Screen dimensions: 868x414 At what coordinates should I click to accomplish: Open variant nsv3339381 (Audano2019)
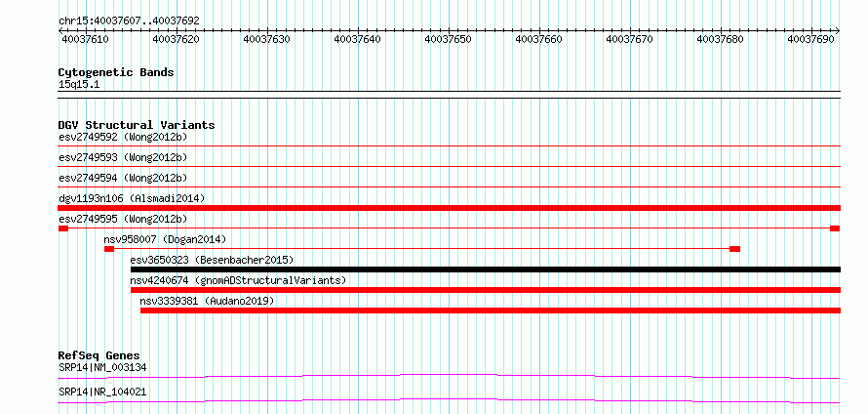207,301
